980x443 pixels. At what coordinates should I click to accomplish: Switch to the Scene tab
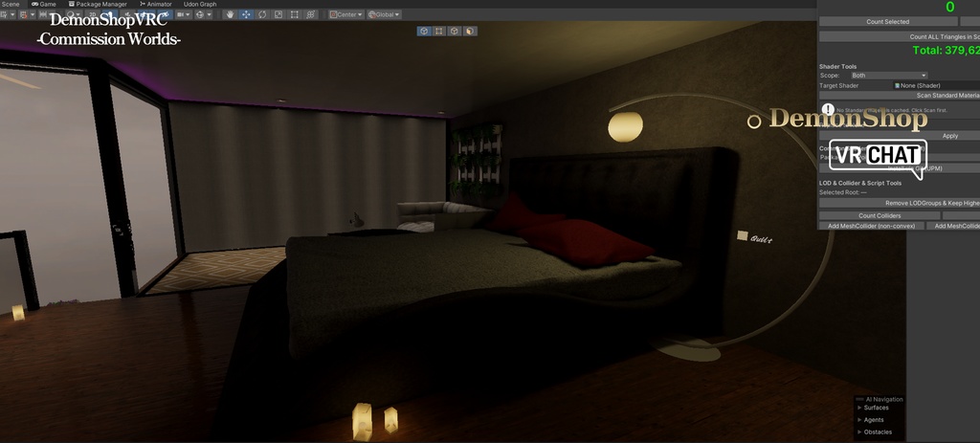click(10, 4)
